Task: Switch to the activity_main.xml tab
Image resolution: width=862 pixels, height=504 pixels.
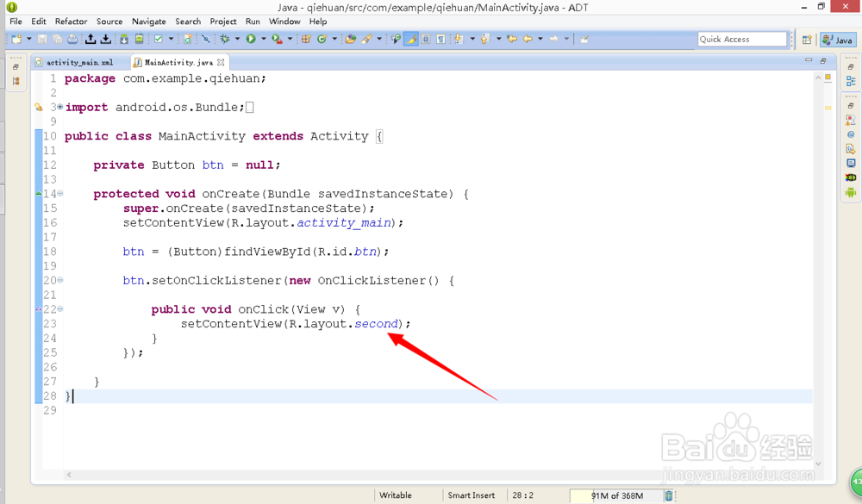Action: tap(79, 62)
